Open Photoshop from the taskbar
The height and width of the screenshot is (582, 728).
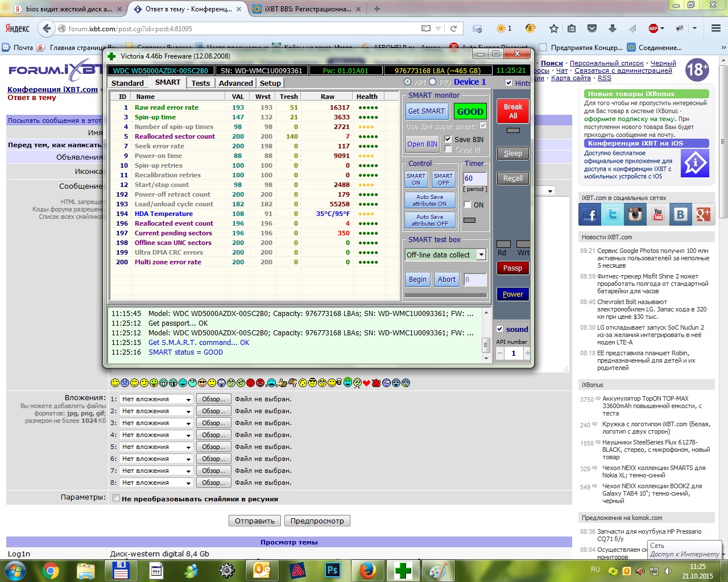coord(332,571)
